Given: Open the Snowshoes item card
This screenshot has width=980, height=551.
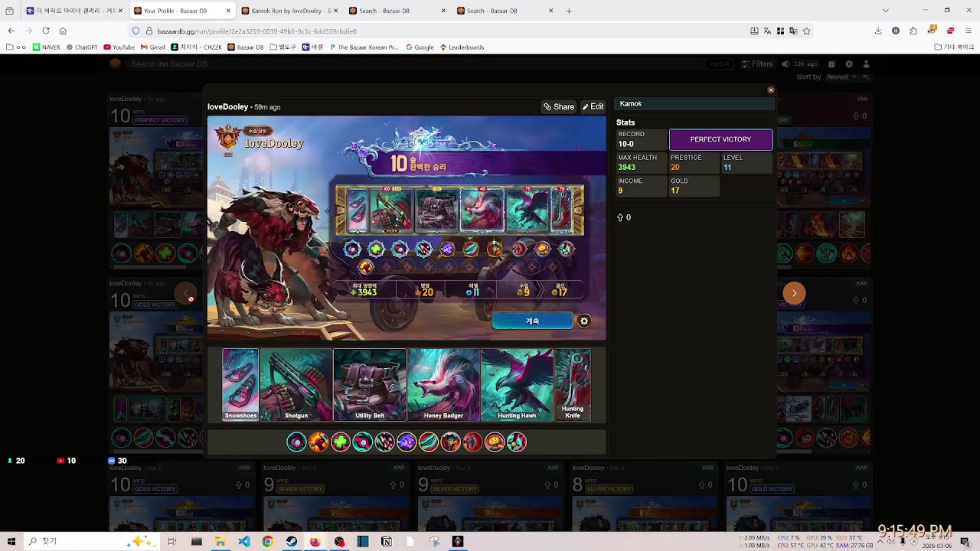Looking at the screenshot, I should pyautogui.click(x=240, y=385).
